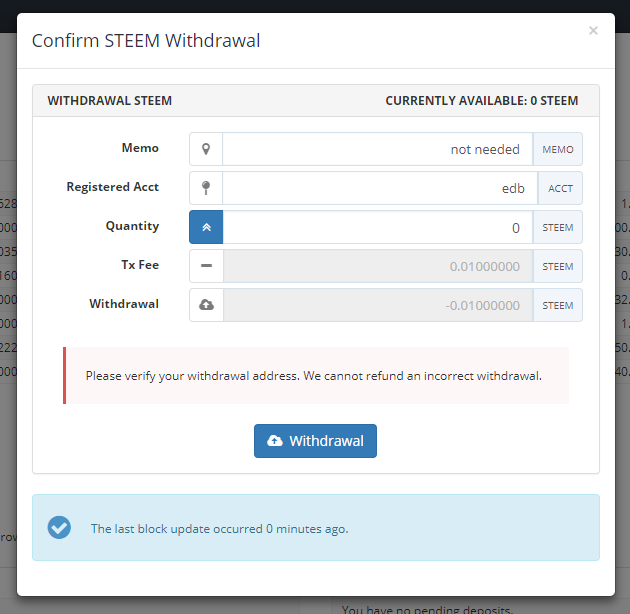Focus the Memo input field
Image resolution: width=630 pixels, height=614 pixels.
click(x=377, y=149)
